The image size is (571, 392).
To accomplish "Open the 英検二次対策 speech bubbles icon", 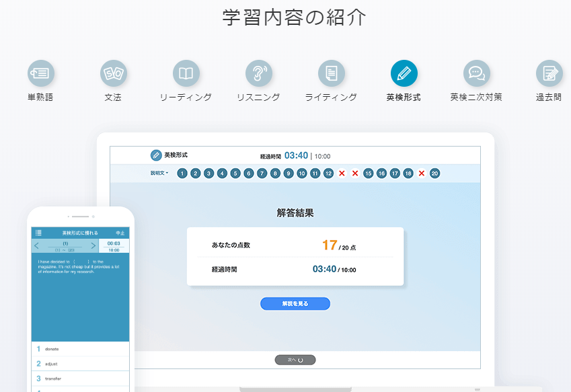I will pos(477,73).
